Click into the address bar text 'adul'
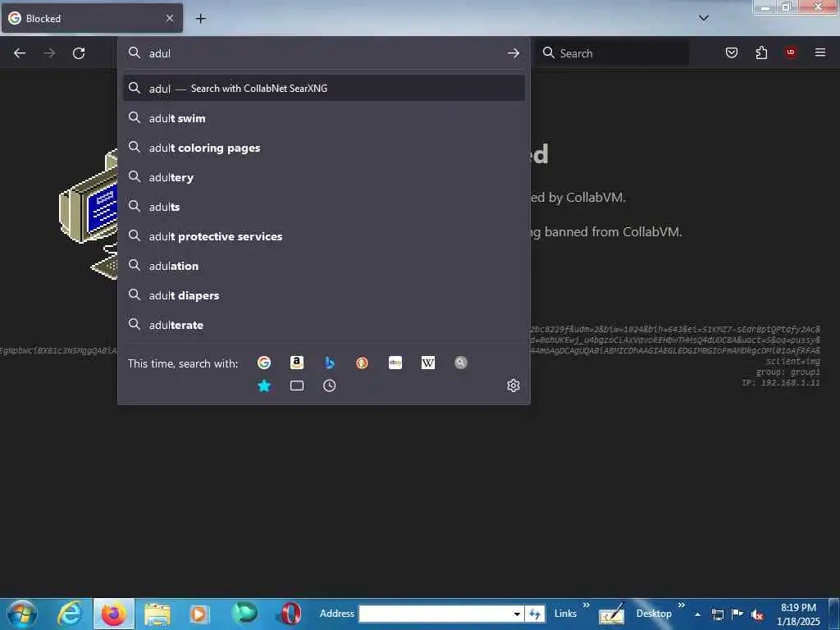 click(160, 53)
